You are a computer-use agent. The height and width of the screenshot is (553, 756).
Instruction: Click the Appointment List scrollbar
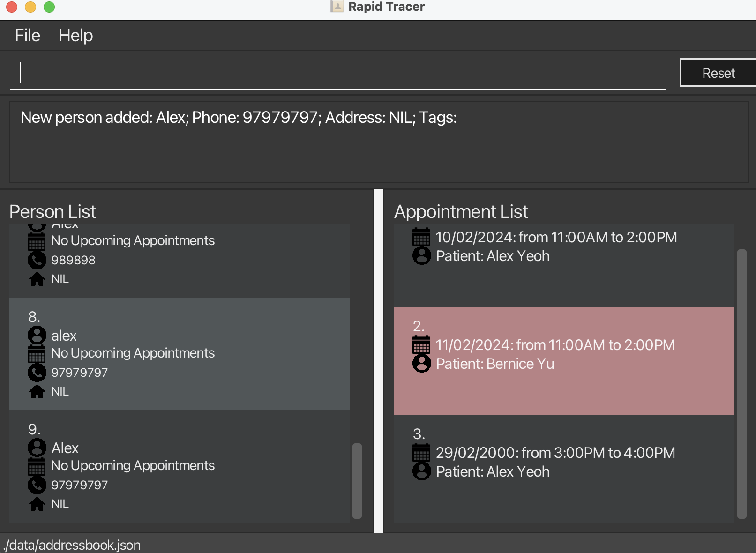[742, 384]
